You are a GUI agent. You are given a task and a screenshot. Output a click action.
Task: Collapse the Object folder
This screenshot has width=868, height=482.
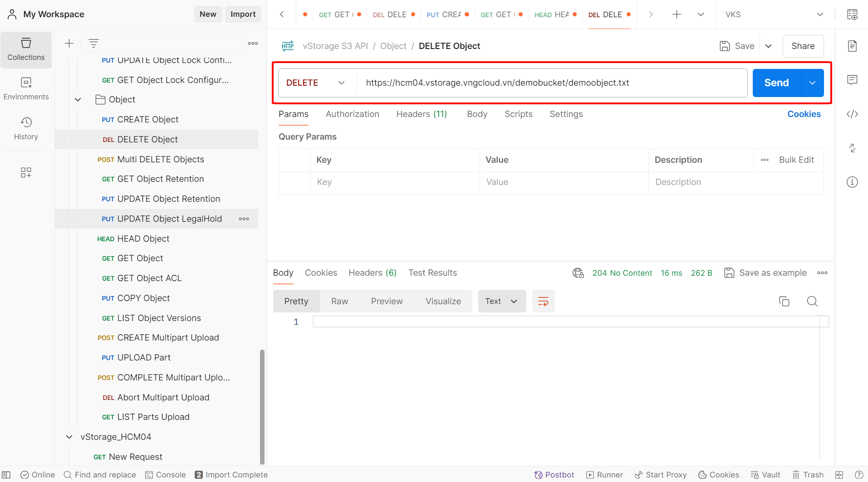[78, 100]
